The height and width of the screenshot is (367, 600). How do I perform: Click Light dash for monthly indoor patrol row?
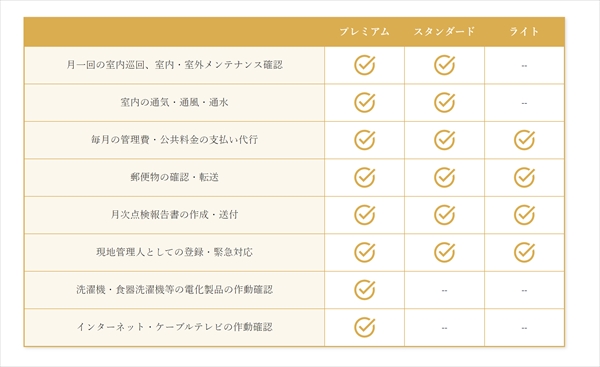(524, 66)
